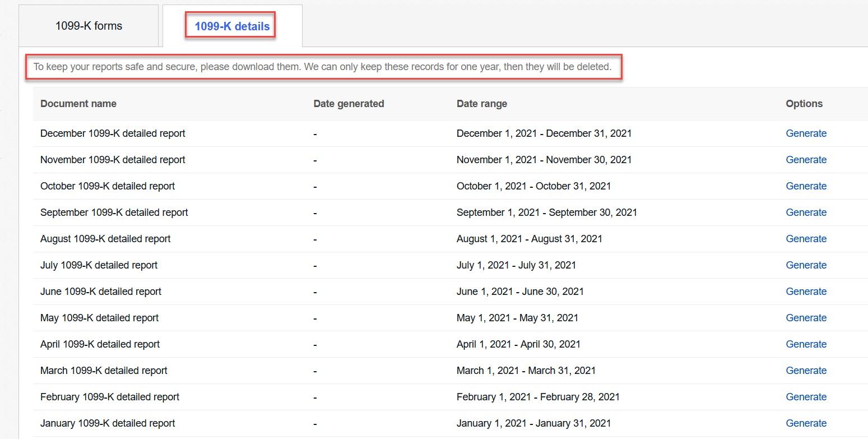Click the Date generated column header
The width and height of the screenshot is (868, 439).
(349, 104)
